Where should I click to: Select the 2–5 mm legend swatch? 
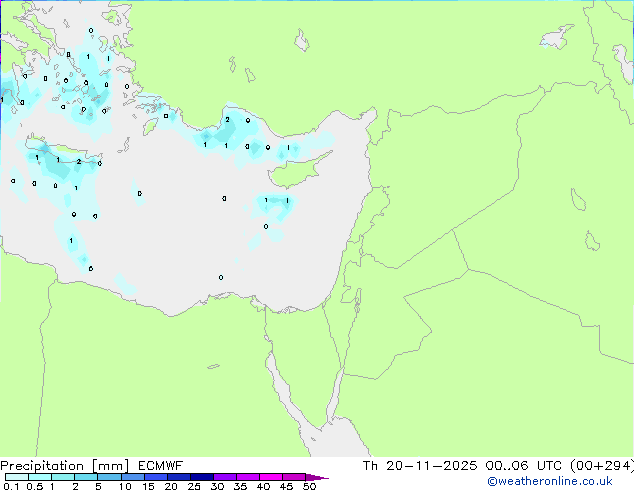[86, 477]
